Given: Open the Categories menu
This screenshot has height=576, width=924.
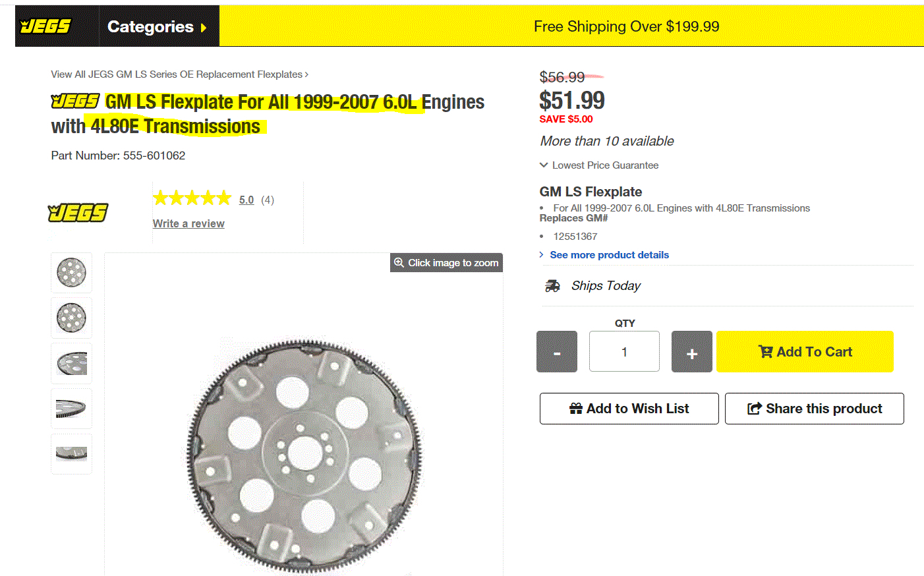Looking at the screenshot, I should pyautogui.click(x=157, y=27).
